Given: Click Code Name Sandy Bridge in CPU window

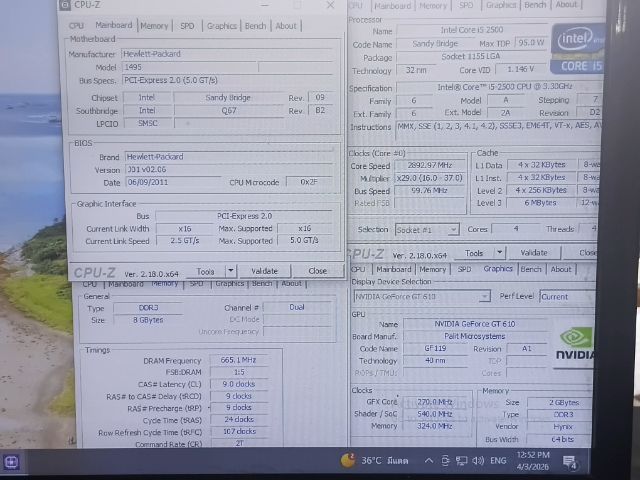Looking at the screenshot, I should (x=435, y=44).
